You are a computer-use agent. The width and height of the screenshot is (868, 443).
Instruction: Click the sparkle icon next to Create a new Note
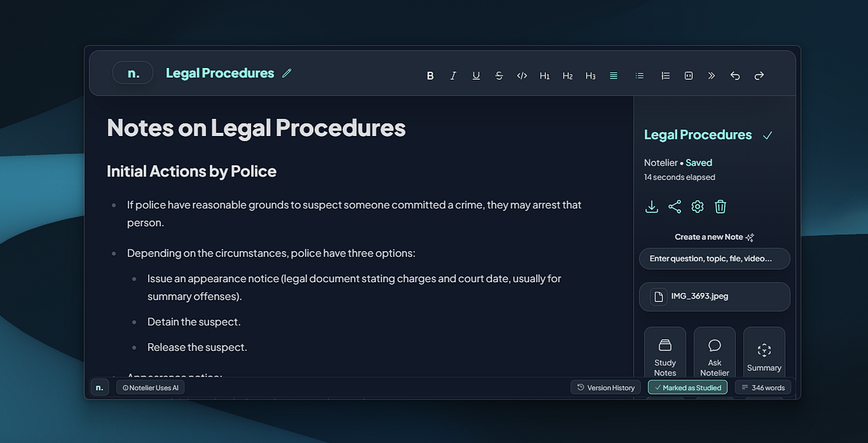[x=750, y=237]
